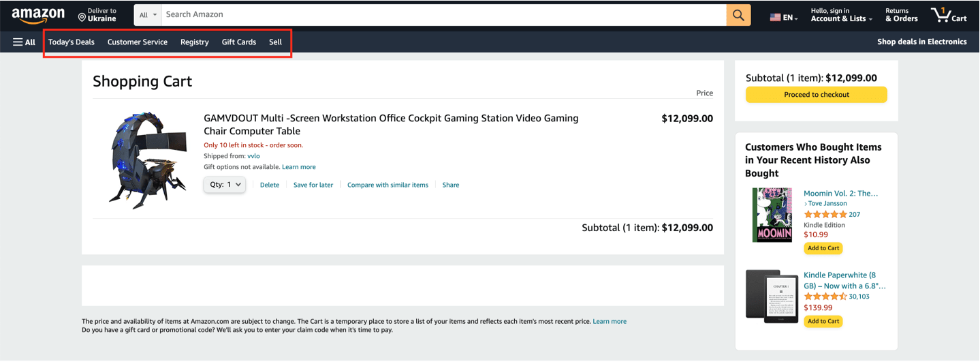Click the Deliver to Ukraine location pin

82,16
